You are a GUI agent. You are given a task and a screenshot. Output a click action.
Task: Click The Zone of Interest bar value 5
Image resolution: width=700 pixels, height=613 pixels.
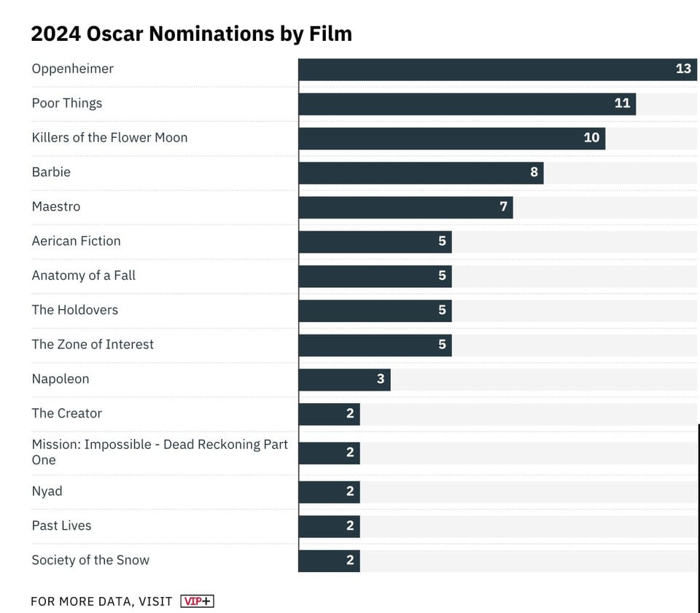tap(442, 345)
